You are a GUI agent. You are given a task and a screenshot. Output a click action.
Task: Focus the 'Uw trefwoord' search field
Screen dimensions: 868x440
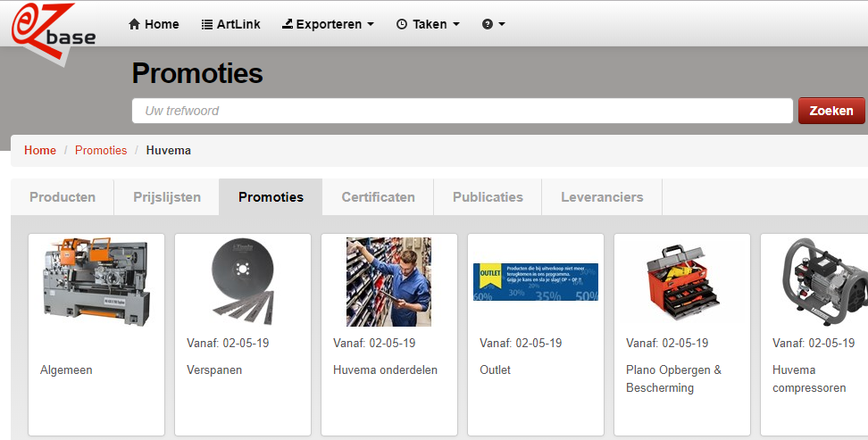pos(463,111)
